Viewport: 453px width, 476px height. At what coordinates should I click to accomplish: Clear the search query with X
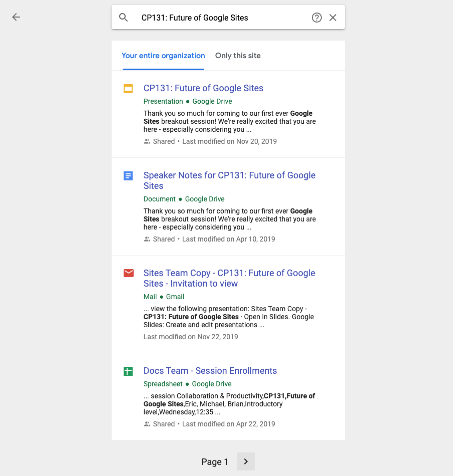[333, 18]
